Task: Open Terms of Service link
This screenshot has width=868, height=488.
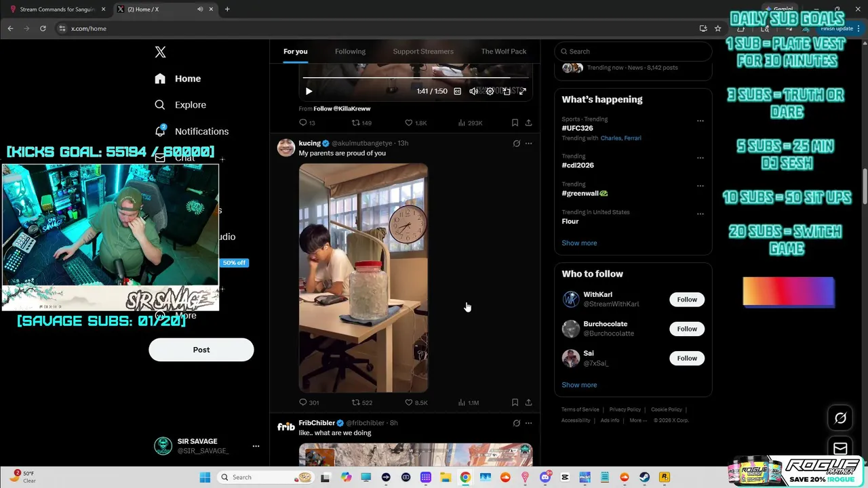Action: (x=580, y=409)
